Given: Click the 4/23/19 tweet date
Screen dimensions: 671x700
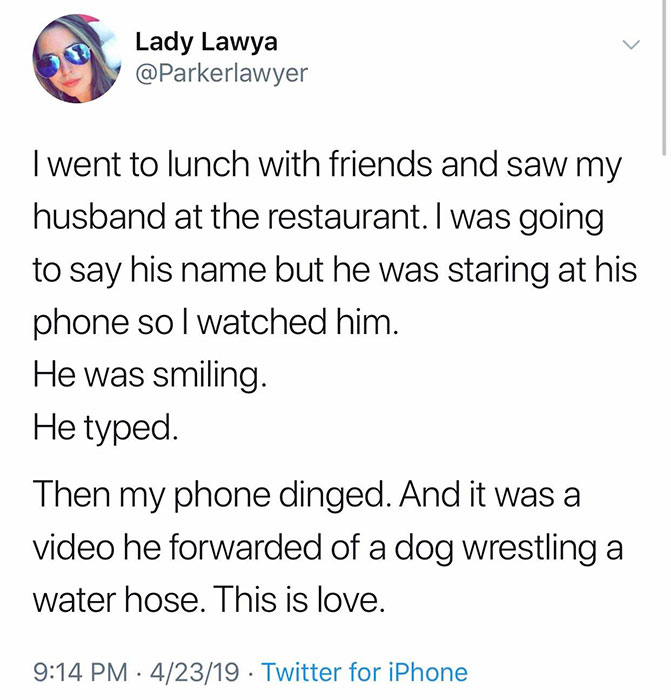Looking at the screenshot, I should tap(195, 672).
